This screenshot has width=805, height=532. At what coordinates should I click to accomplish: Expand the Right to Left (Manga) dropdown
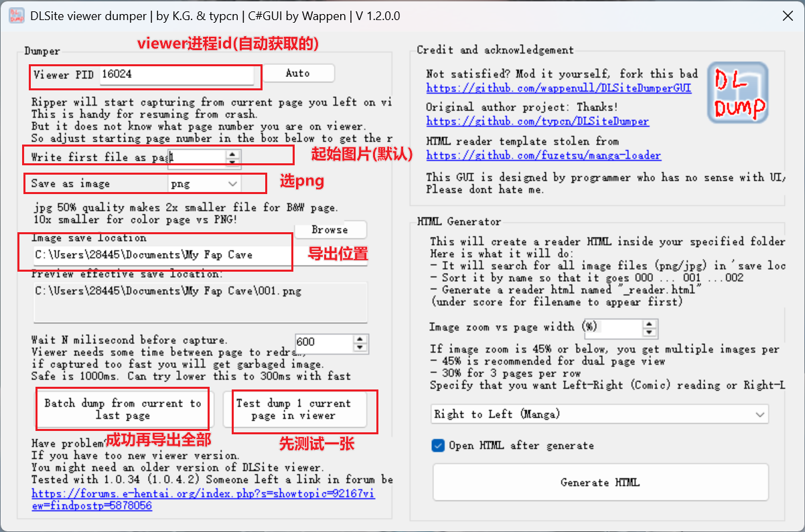(599, 414)
